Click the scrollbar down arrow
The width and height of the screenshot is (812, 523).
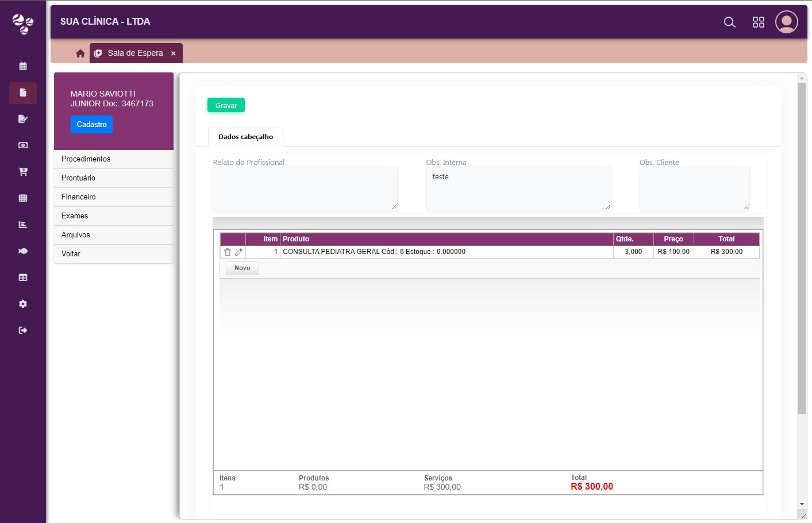[x=802, y=504]
